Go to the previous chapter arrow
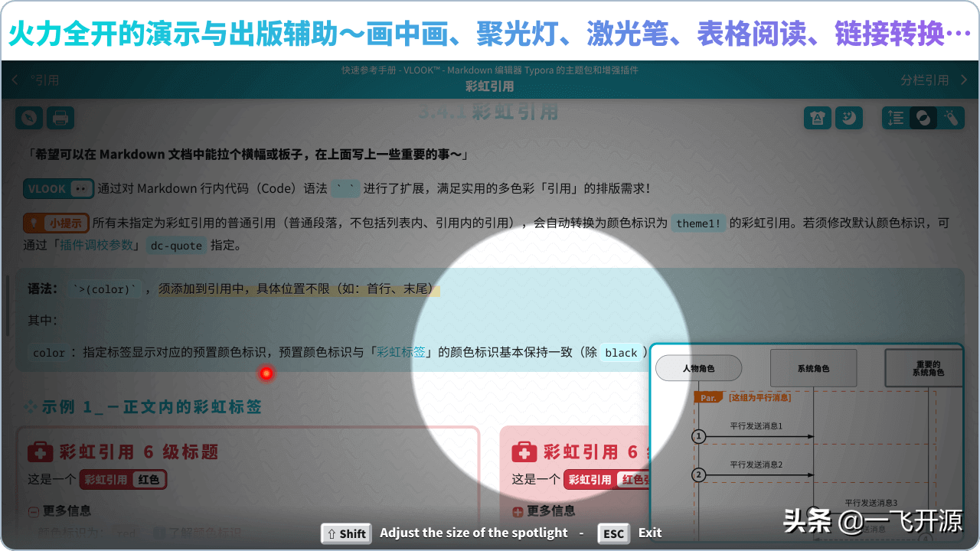The height and width of the screenshot is (551, 980). click(x=15, y=80)
